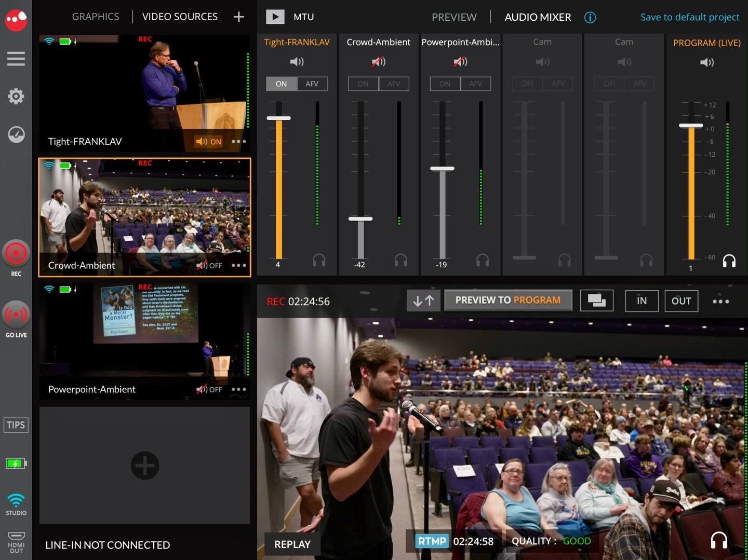Click PREVIEW TO PROGRAM button
The width and height of the screenshot is (748, 560).
click(x=508, y=300)
